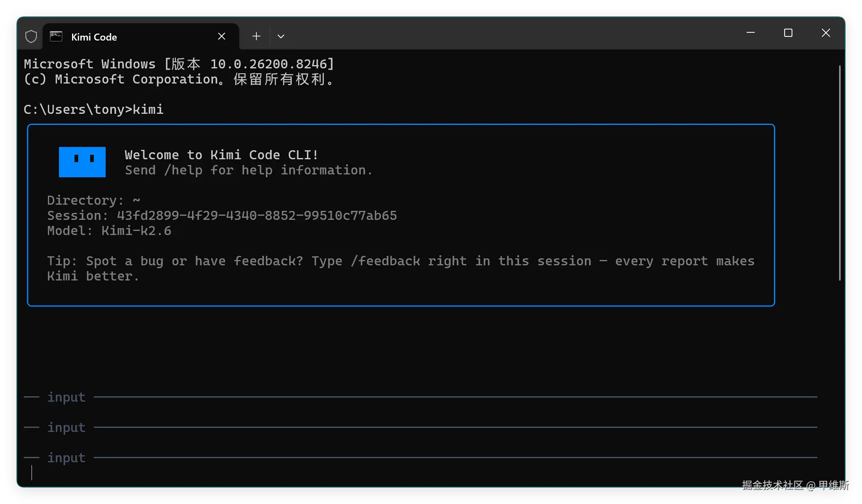Viewport: 862px width, 504px height.
Task: Click the bottom input line with cursor
Action: tap(421, 472)
